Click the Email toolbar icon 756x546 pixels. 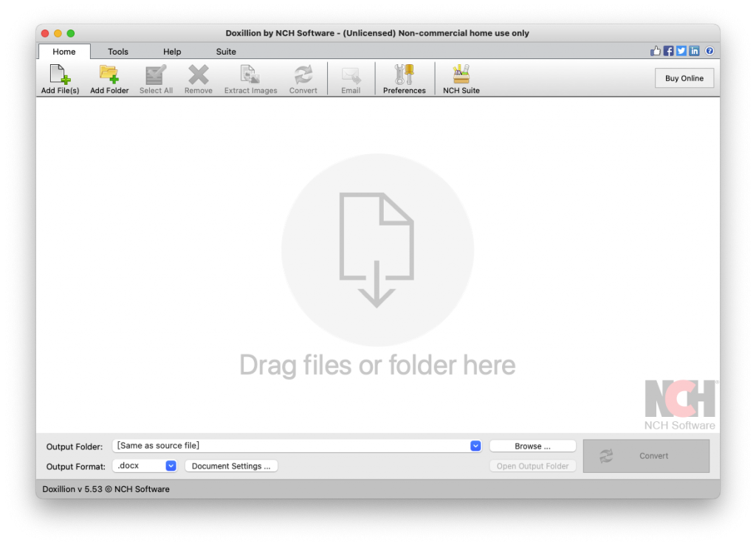pos(351,79)
